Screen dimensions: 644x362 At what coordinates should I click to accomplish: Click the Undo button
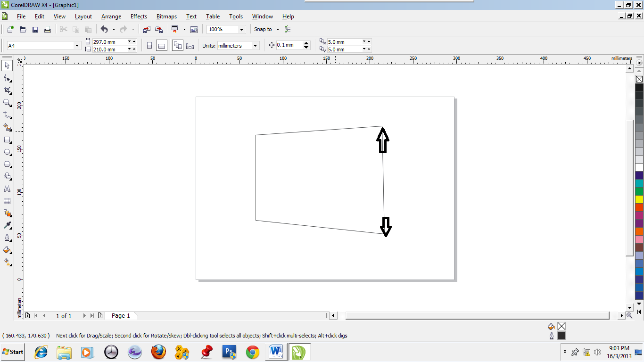click(103, 29)
